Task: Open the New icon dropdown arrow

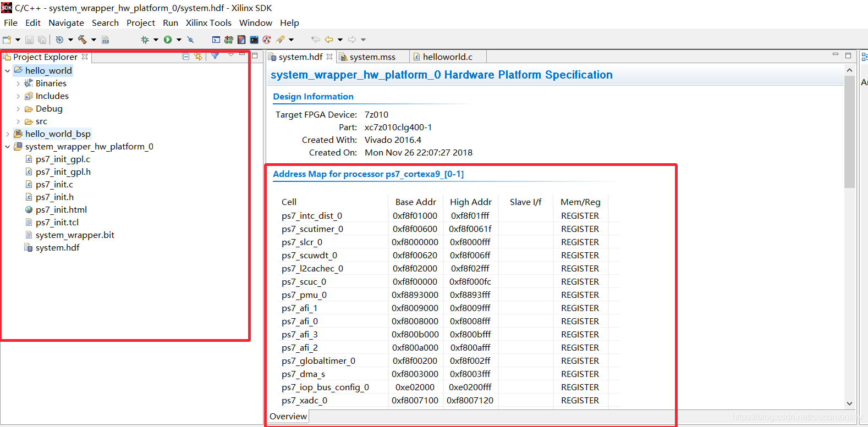Action: pyautogui.click(x=18, y=40)
